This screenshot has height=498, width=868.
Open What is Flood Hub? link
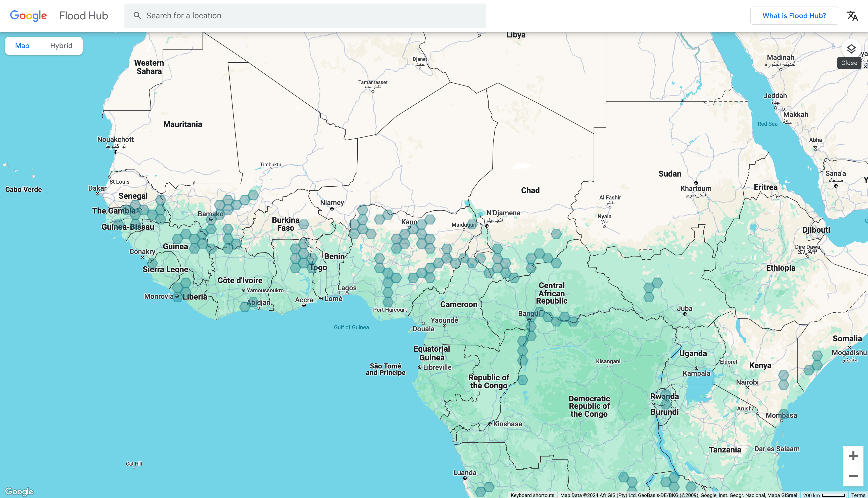point(794,16)
